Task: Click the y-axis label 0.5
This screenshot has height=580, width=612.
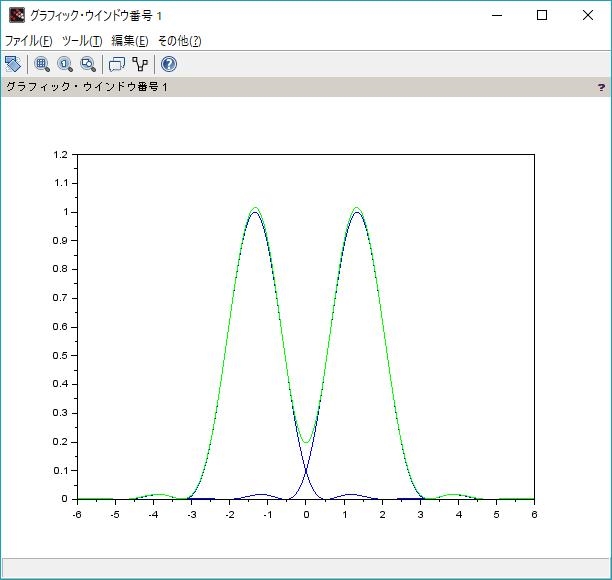Action: coord(60,356)
